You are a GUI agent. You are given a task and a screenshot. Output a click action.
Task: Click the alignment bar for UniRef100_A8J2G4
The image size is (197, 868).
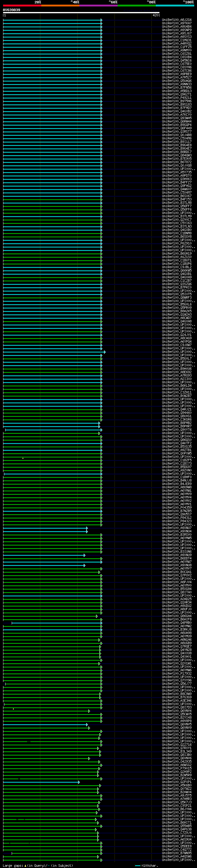(53, 20)
